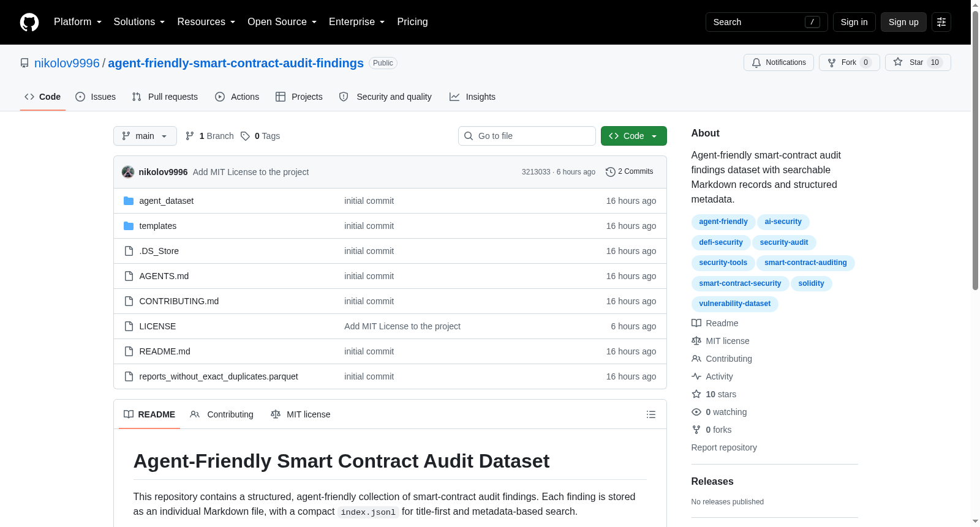Open the Activity link in About

pos(712,376)
